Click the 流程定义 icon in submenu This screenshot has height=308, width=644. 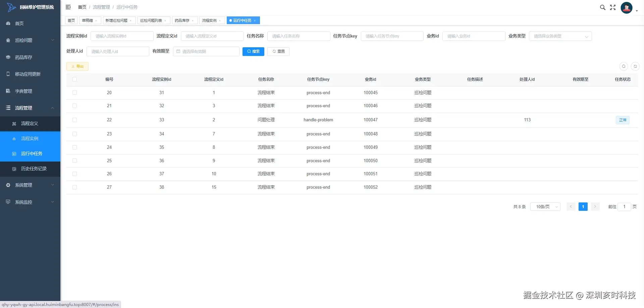[x=14, y=124]
